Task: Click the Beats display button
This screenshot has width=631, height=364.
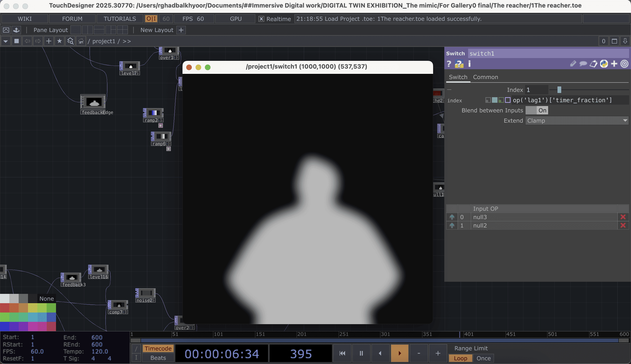Action: tap(158, 358)
